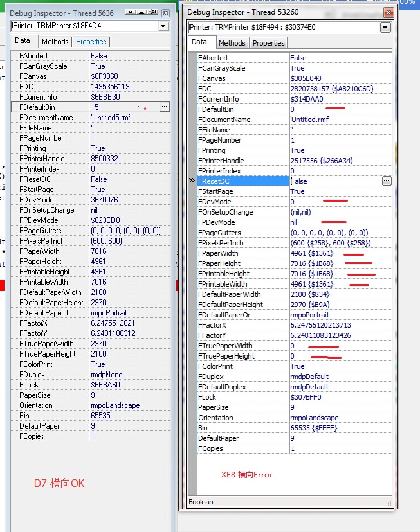The width and height of the screenshot is (420, 532).
Task: Click FDefaultBin value 15 in Thread 5636
Action: tap(95, 107)
